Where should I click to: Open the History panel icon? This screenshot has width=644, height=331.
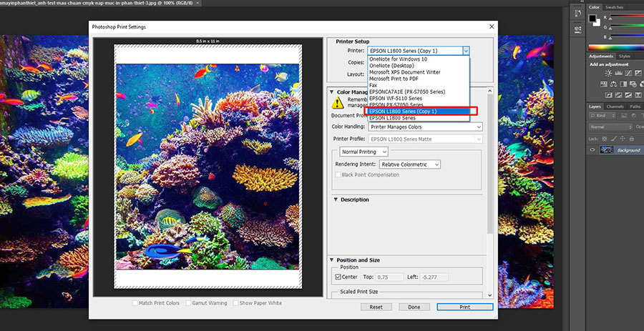[x=577, y=11]
